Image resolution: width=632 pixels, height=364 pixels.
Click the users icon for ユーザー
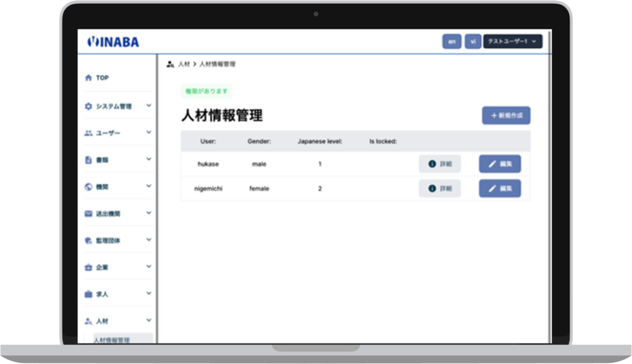coord(88,133)
